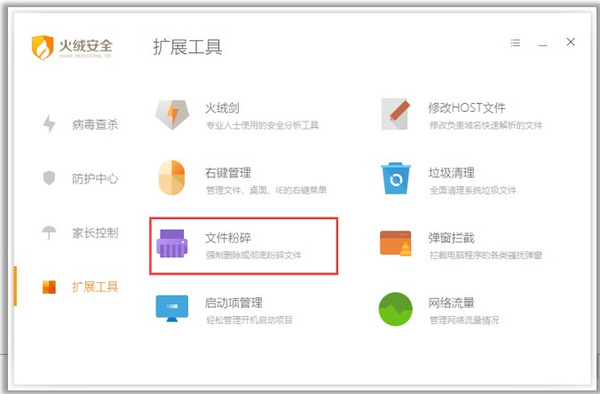The width and height of the screenshot is (600, 394).
Task: Launch the 右键管理 tool title
Action: 228,173
